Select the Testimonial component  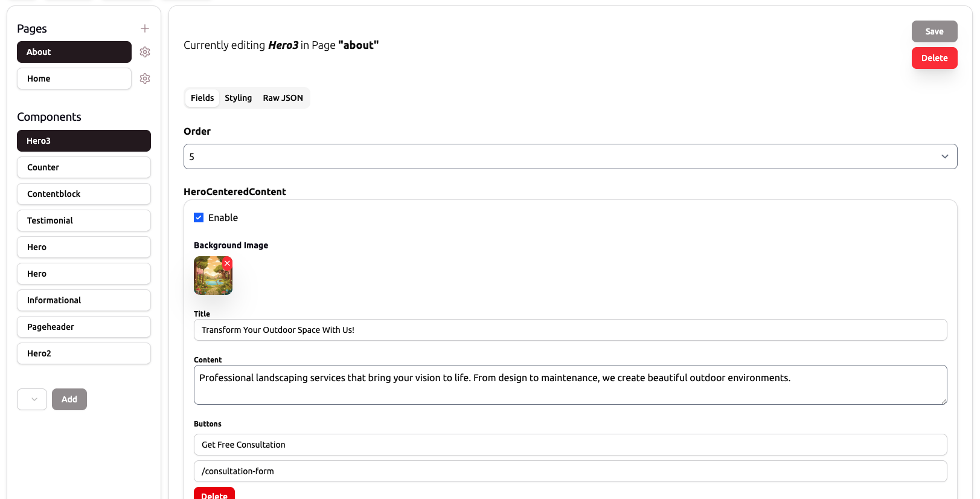84,221
